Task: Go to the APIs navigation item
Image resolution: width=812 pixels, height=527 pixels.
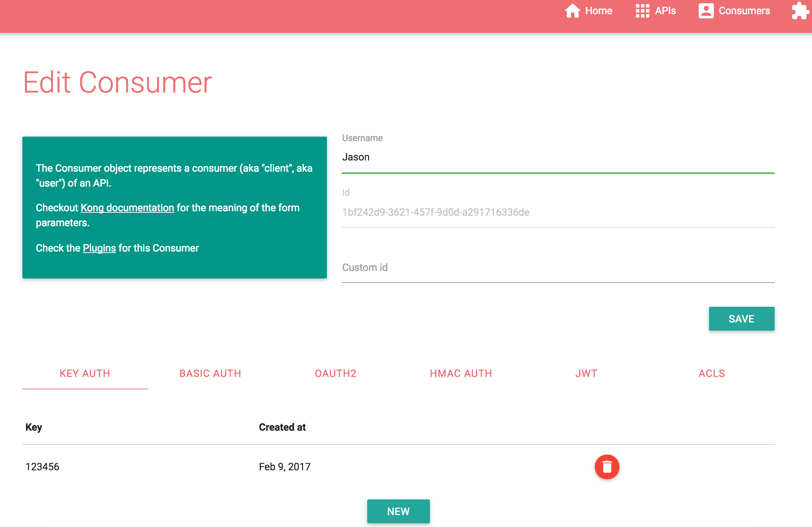Action: coord(665,11)
